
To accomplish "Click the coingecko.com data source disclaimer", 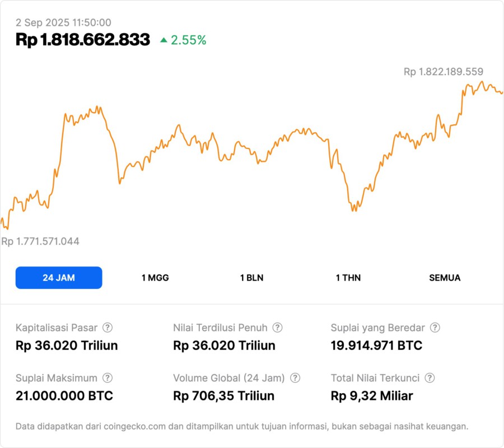I will pyautogui.click(x=241, y=426).
